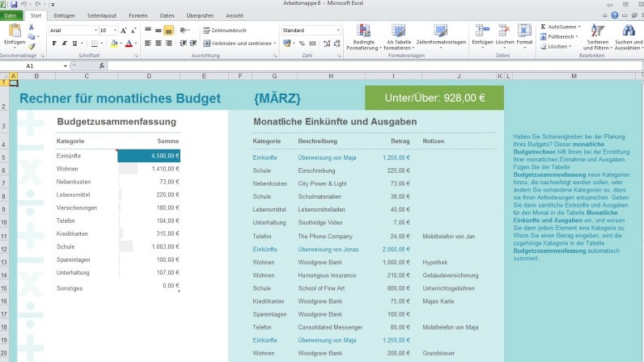Open Excel Help question mark
Screen dimensions: 644x362
coord(614,15)
